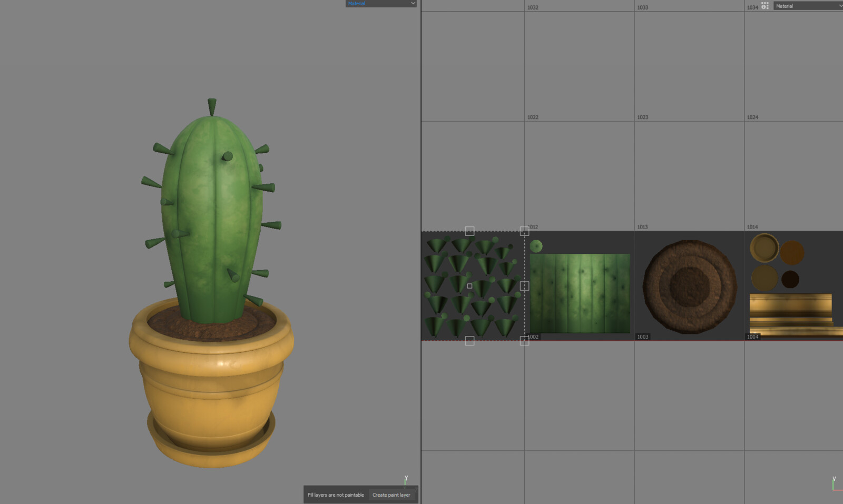Click the 1003 tile label
Image resolution: width=843 pixels, height=504 pixels.
643,337
